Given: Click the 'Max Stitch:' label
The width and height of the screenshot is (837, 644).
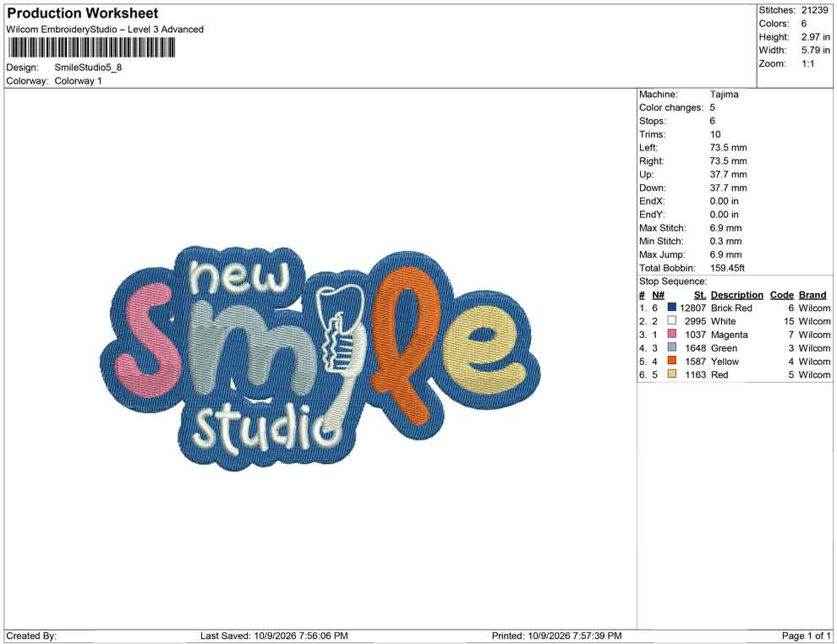Looking at the screenshot, I should click(x=662, y=228).
